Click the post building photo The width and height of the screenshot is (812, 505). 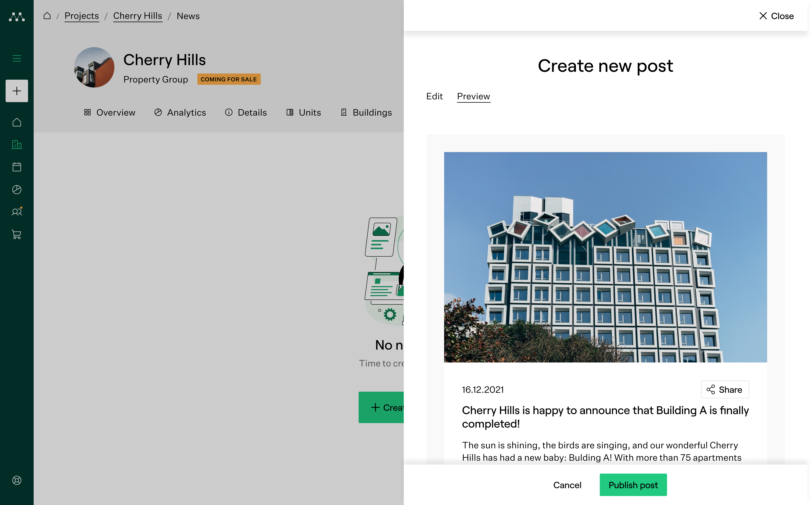coord(605,257)
